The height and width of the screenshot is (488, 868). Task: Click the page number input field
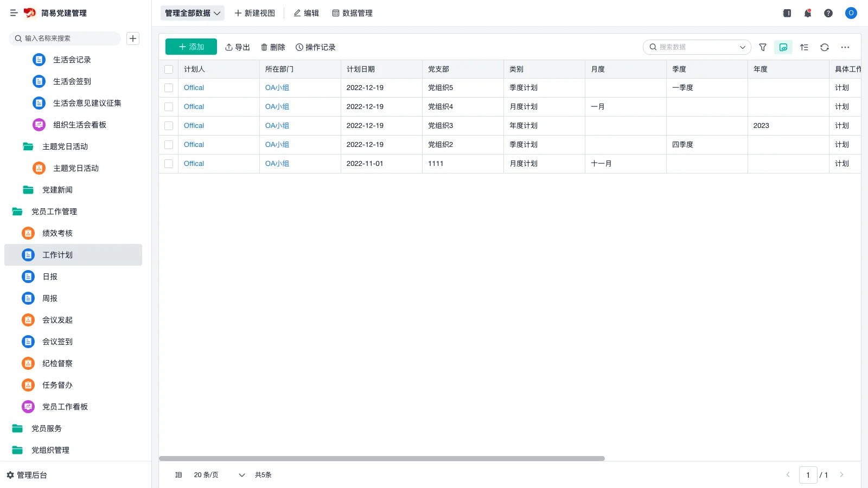808,474
